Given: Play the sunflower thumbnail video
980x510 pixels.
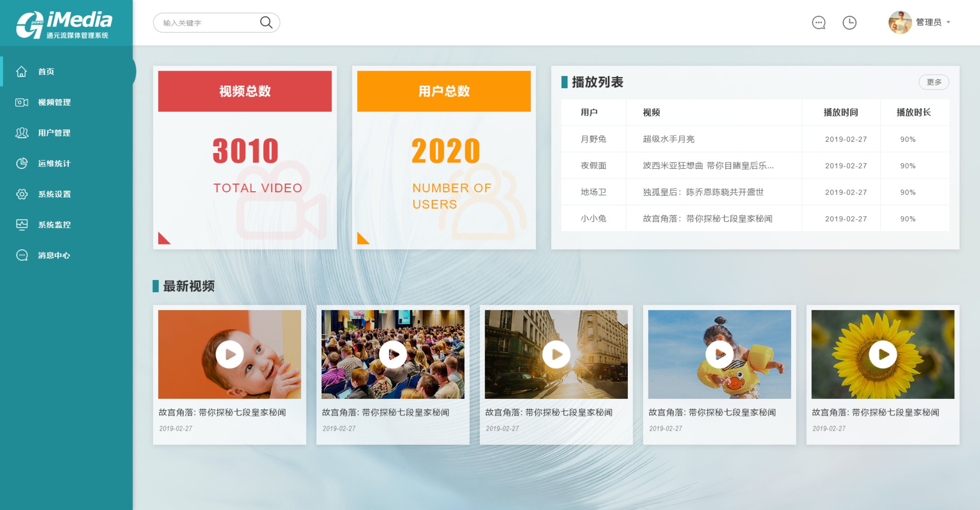Looking at the screenshot, I should [883, 354].
